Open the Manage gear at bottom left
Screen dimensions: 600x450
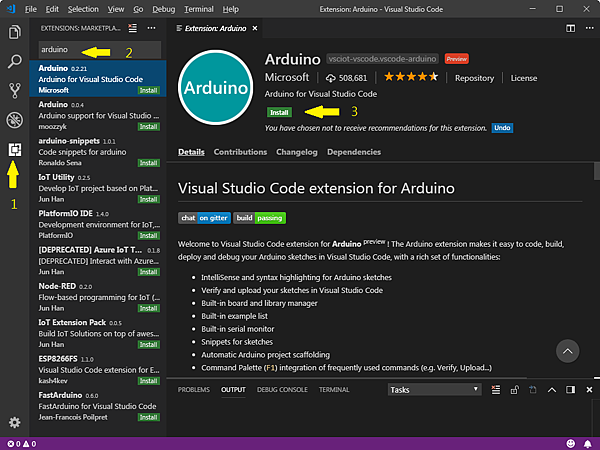coord(14,423)
